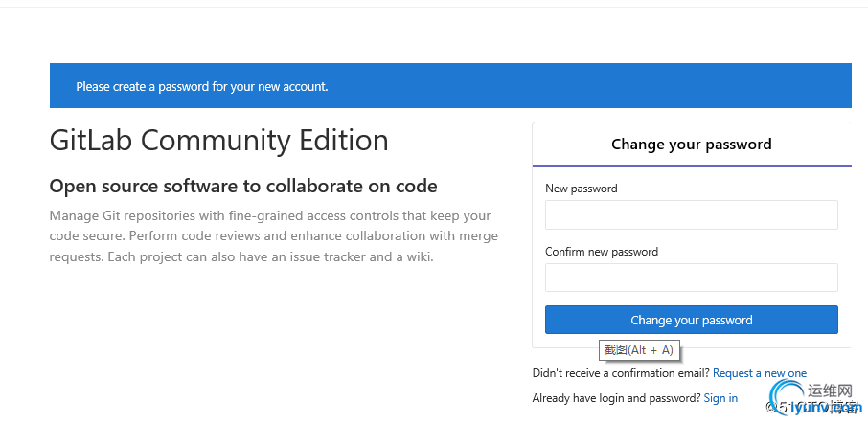The height and width of the screenshot is (423, 868).
Task: Focus the Confirm new password field
Action: (x=692, y=278)
